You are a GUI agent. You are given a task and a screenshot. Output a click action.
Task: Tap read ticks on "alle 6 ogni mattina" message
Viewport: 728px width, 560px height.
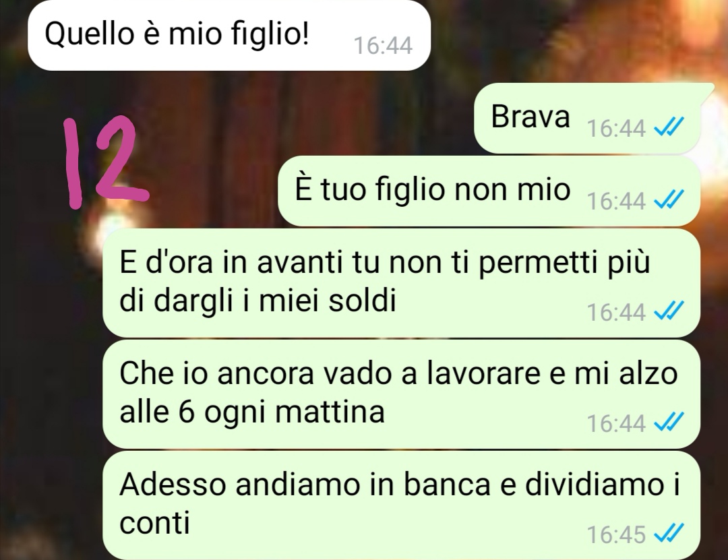click(669, 422)
